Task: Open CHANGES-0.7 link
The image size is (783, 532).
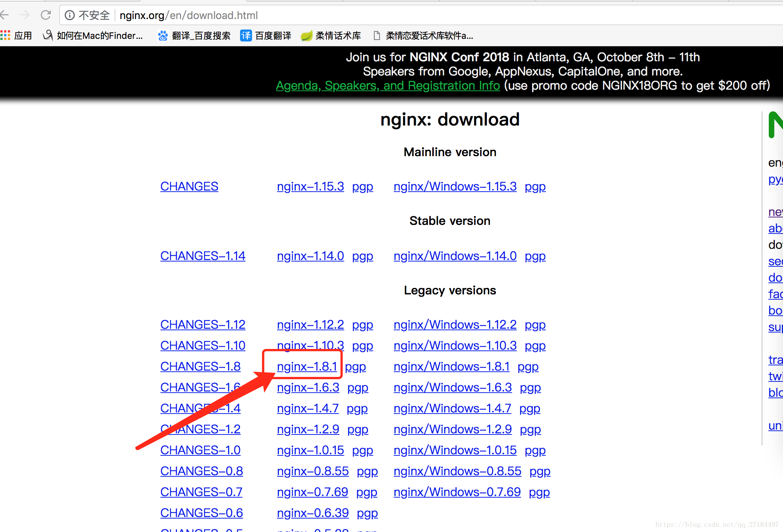Action: 201,492
